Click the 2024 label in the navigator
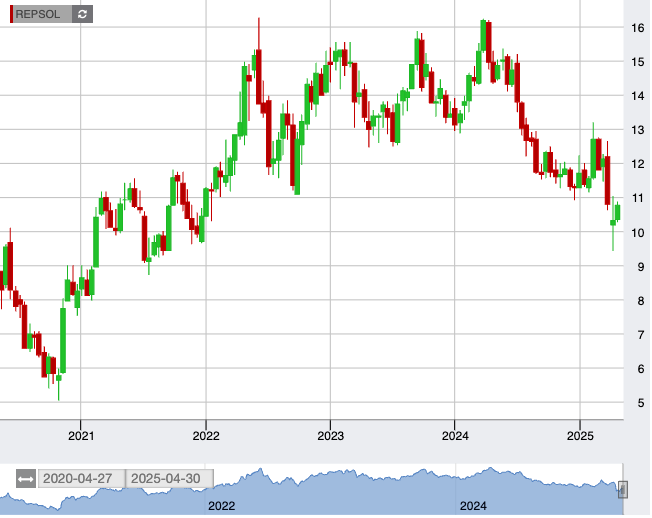The image size is (652, 518). click(473, 506)
